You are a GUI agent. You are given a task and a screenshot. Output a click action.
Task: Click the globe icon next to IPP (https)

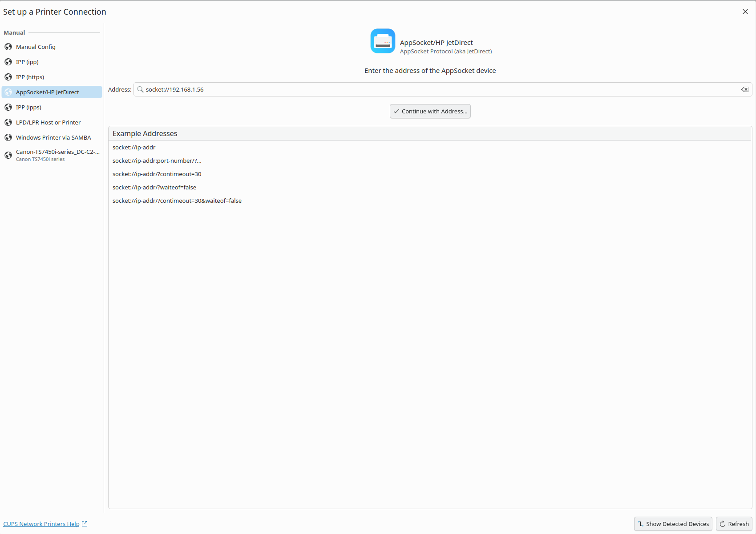tap(8, 77)
